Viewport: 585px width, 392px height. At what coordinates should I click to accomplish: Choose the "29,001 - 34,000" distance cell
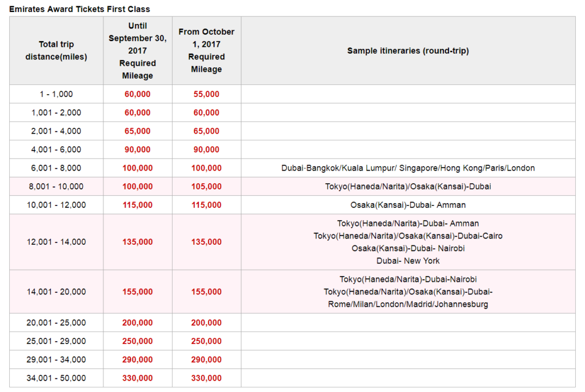coord(57,359)
